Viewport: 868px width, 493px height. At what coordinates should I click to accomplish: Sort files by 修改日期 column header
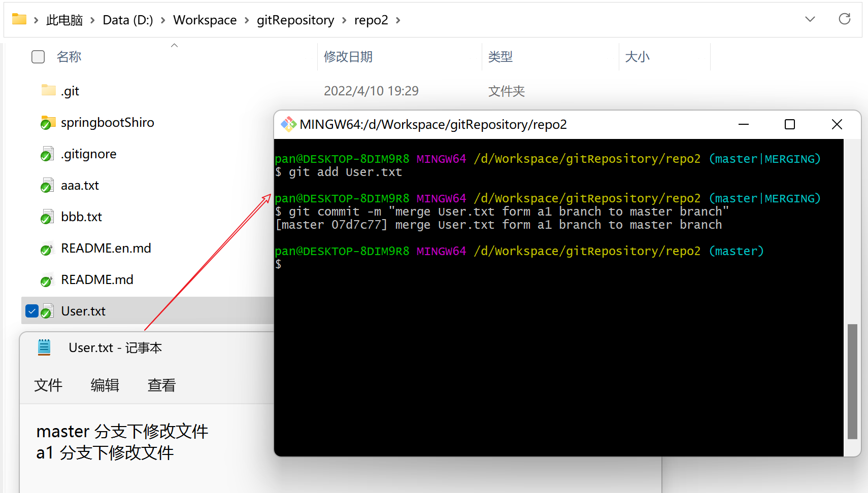tap(348, 57)
